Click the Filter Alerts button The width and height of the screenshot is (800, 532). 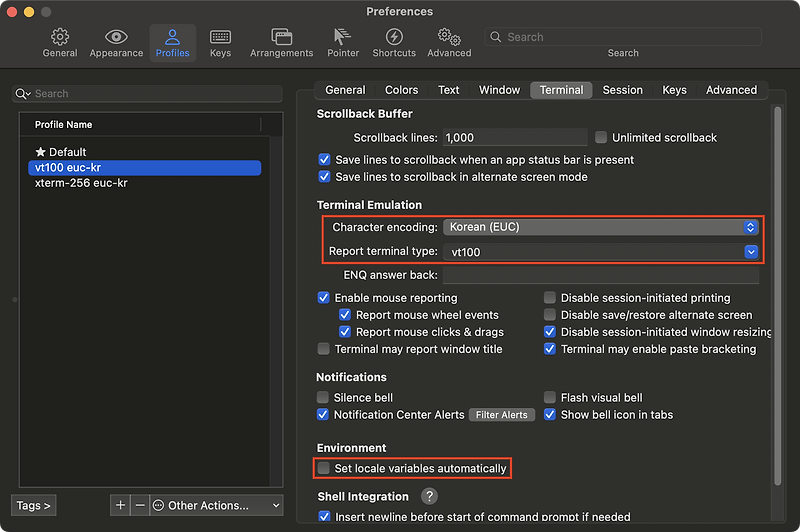pyautogui.click(x=502, y=415)
